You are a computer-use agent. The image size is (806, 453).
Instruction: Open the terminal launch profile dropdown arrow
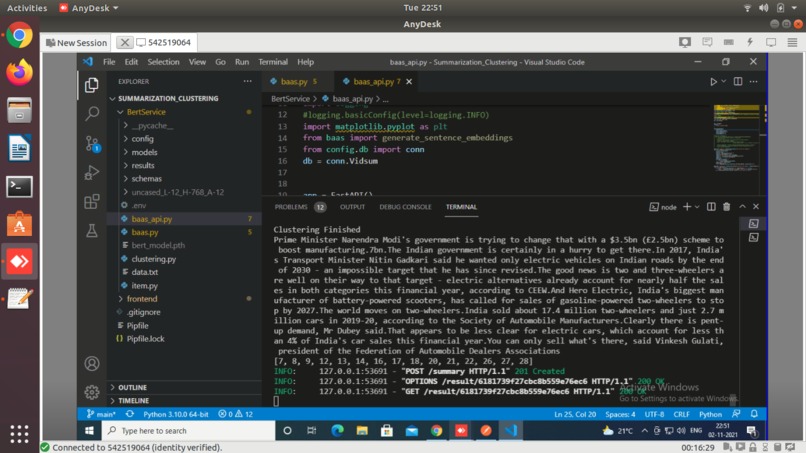tap(697, 207)
